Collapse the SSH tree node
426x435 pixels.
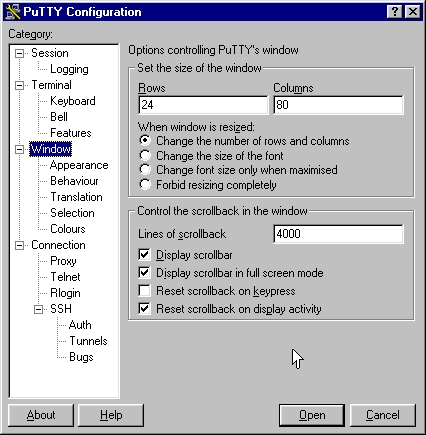tap(39, 309)
